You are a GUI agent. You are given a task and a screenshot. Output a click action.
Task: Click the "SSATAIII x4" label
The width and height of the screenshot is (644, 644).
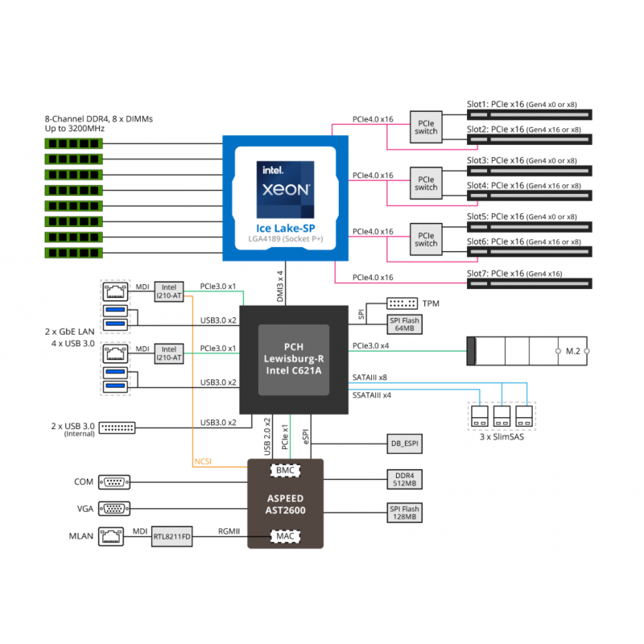pyautogui.click(x=372, y=395)
